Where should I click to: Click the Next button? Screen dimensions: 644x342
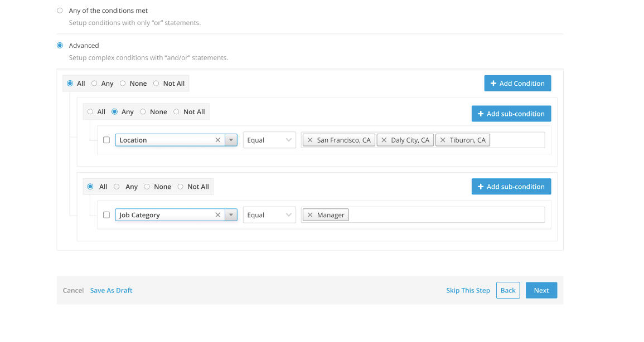coord(541,290)
